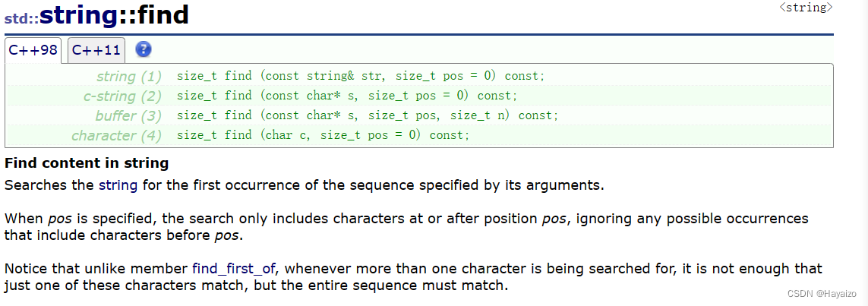Image resolution: width=868 pixels, height=306 pixels.
Task: Select the 'buffer (3)' overload label
Action: (128, 116)
